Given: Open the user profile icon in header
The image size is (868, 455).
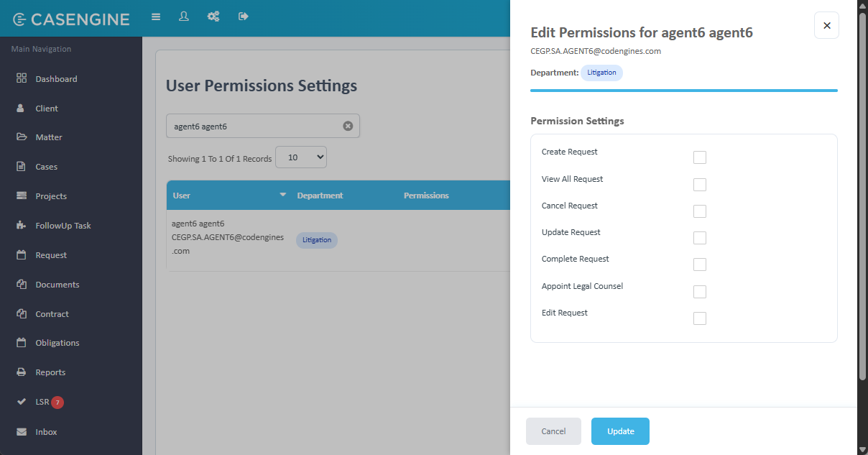Looking at the screenshot, I should [184, 17].
